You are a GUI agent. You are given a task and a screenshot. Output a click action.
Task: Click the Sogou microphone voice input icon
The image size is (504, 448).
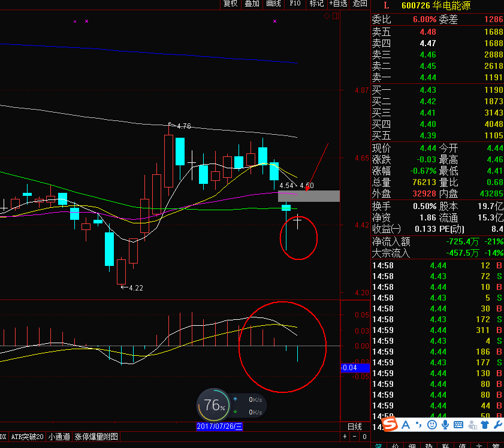pyautogui.click(x=445, y=425)
